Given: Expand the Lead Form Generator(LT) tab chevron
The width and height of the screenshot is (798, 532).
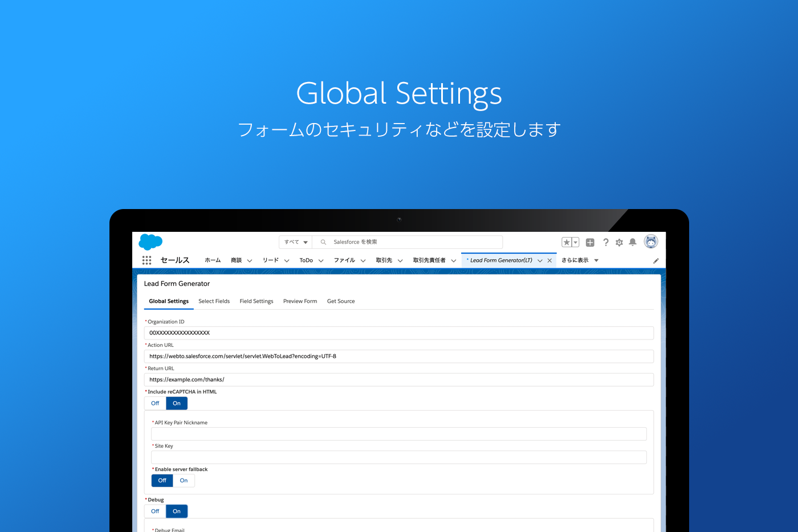Looking at the screenshot, I should (x=540, y=261).
